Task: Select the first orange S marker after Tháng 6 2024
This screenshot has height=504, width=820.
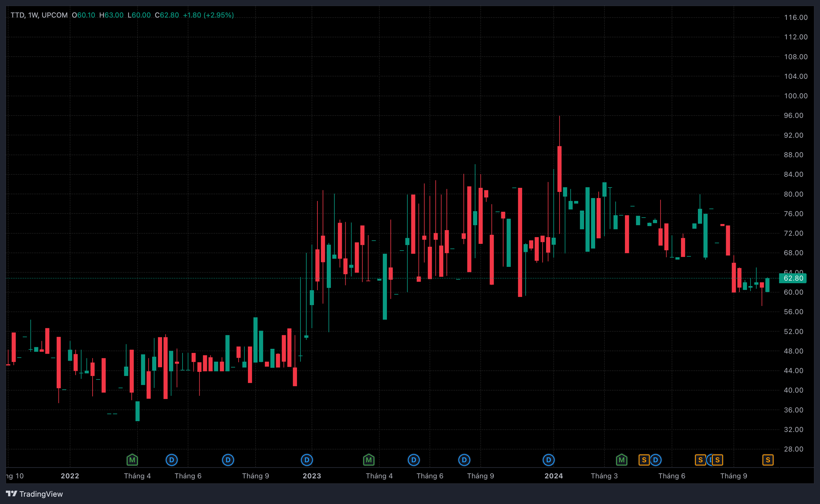Action: coord(700,460)
